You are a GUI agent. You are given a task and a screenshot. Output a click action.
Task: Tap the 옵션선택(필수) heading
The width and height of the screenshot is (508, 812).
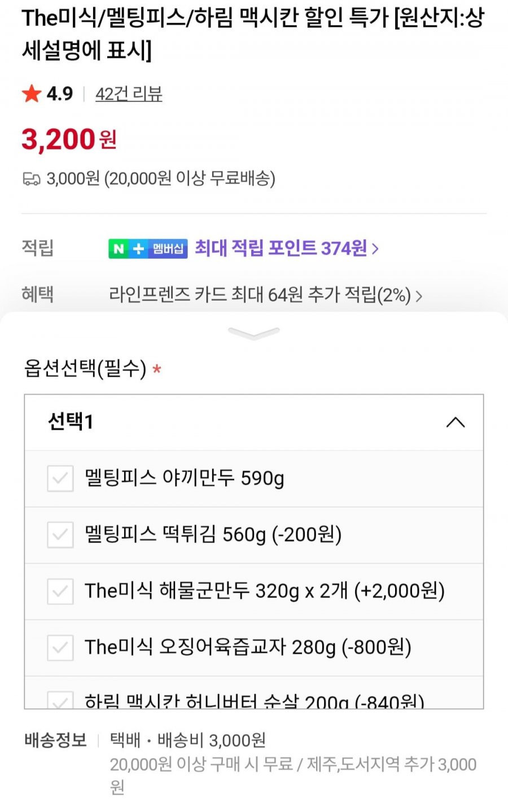[85, 369]
